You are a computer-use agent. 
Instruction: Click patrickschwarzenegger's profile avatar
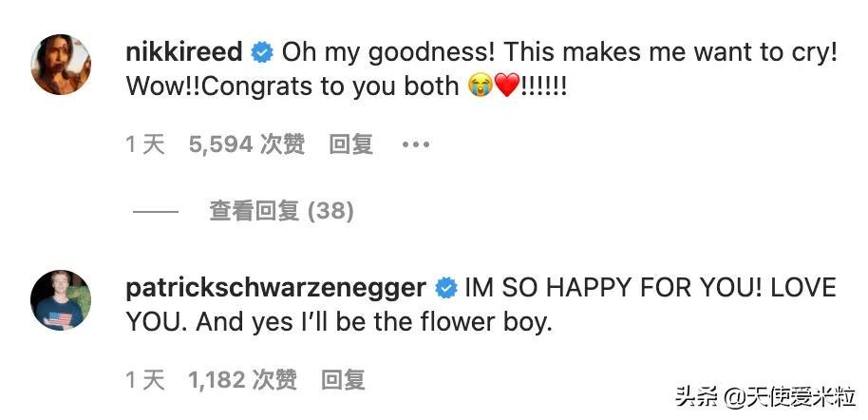coord(62,300)
